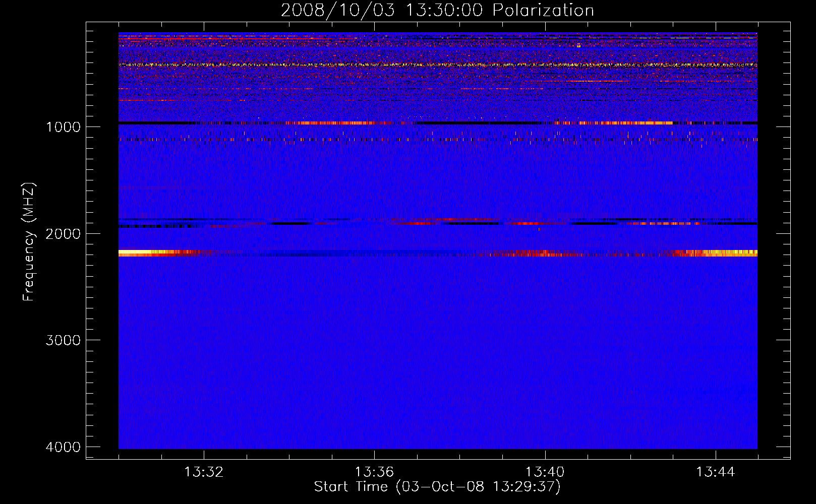The image size is (816, 504).
Task: Click the 'Frequency (MHZ)' axis label
Action: (29, 242)
